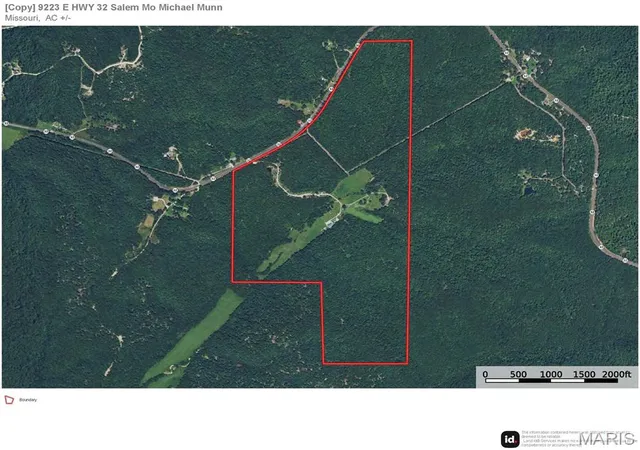Click the '2000ft' scale bar label

tap(616, 374)
